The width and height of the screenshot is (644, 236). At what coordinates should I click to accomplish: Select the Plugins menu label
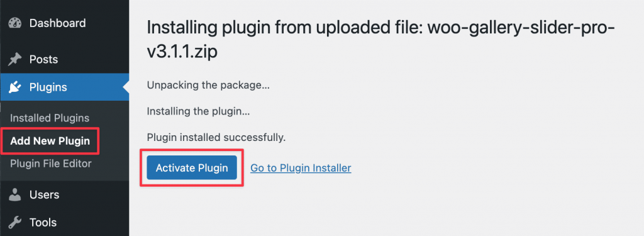(x=48, y=87)
